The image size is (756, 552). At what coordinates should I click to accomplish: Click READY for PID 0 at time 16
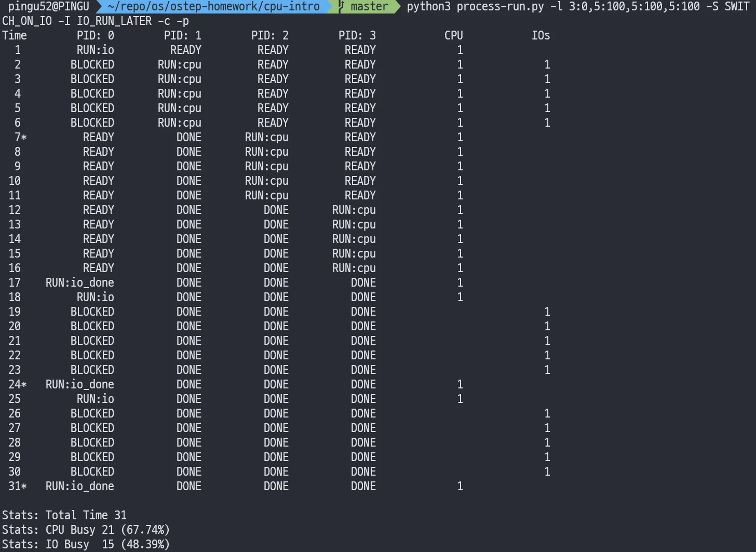[x=99, y=268]
